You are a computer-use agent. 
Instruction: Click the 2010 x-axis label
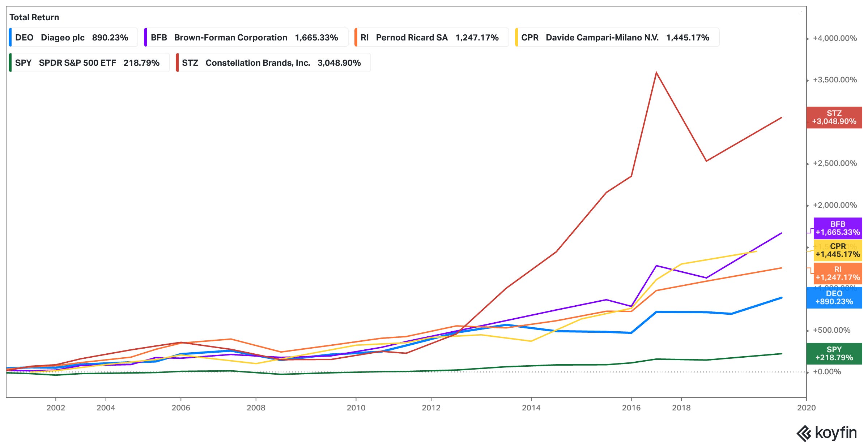coord(356,408)
